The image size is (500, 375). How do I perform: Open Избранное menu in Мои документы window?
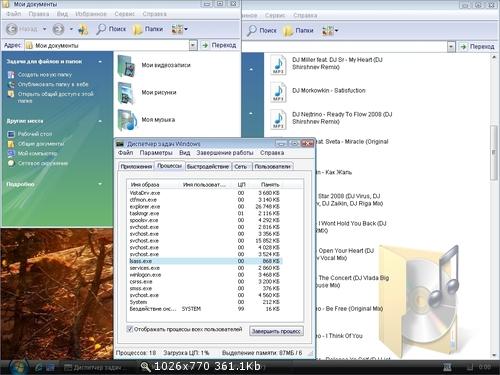(x=91, y=14)
